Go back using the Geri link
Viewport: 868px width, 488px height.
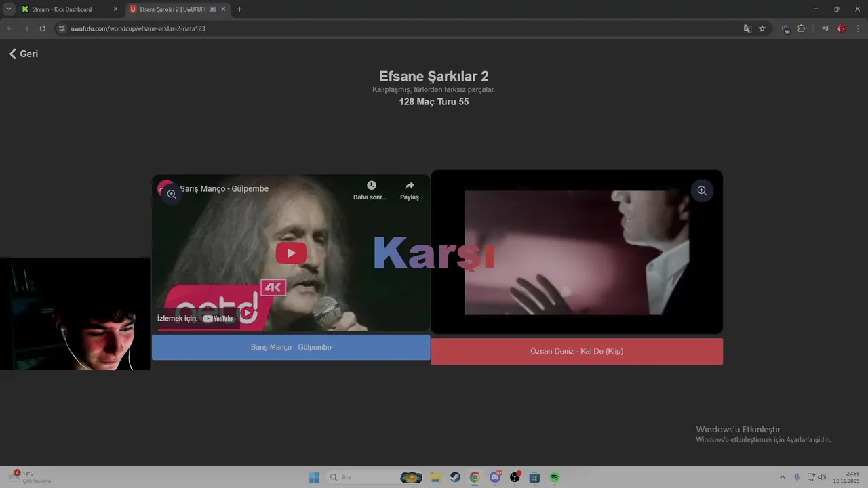coord(24,54)
